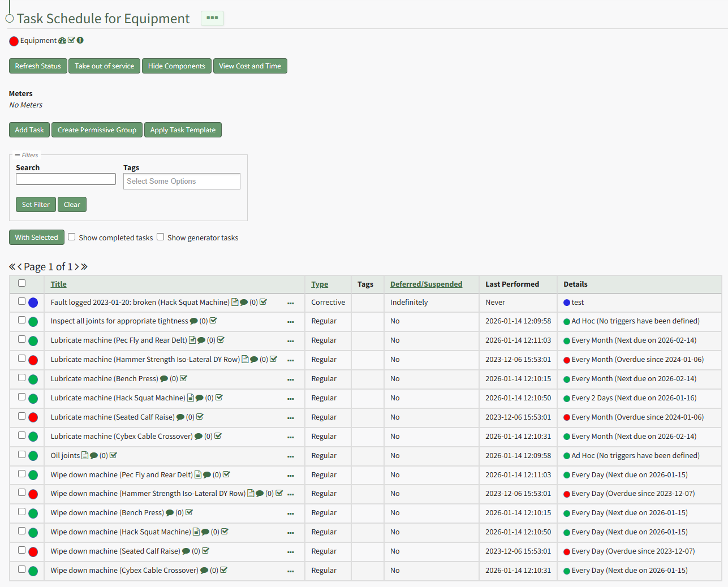Screen dimensions: 728x587
Task: Click the dashboard gauge icon beside Equipment
Action: 62,41
